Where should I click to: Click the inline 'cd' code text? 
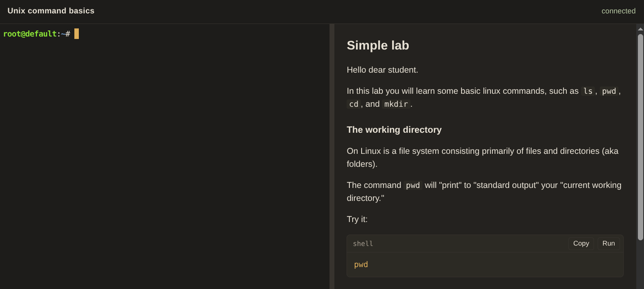coord(354,104)
